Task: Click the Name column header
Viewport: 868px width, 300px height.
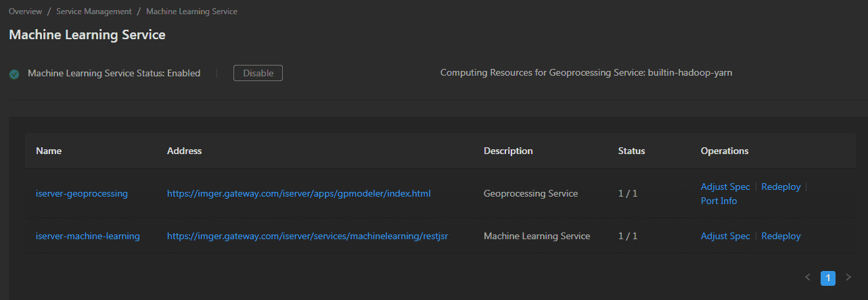Action: point(49,151)
